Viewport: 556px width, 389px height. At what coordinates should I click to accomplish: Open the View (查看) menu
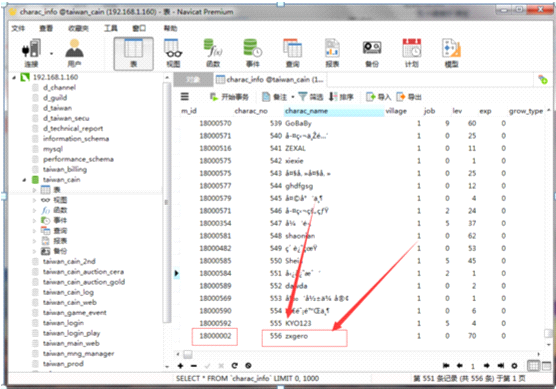(46, 28)
